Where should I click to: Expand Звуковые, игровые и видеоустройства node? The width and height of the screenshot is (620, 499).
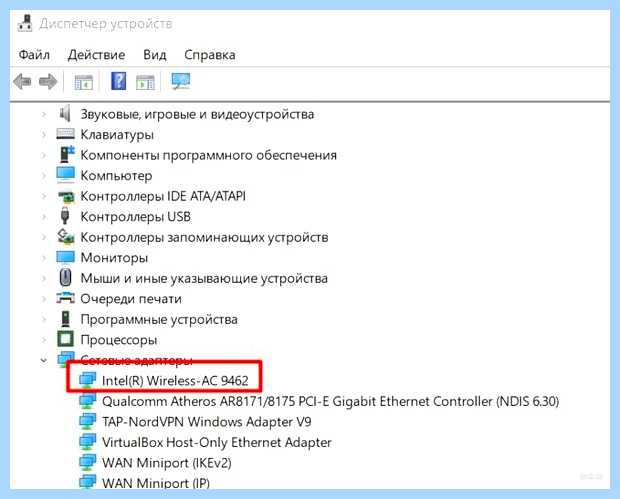44,114
